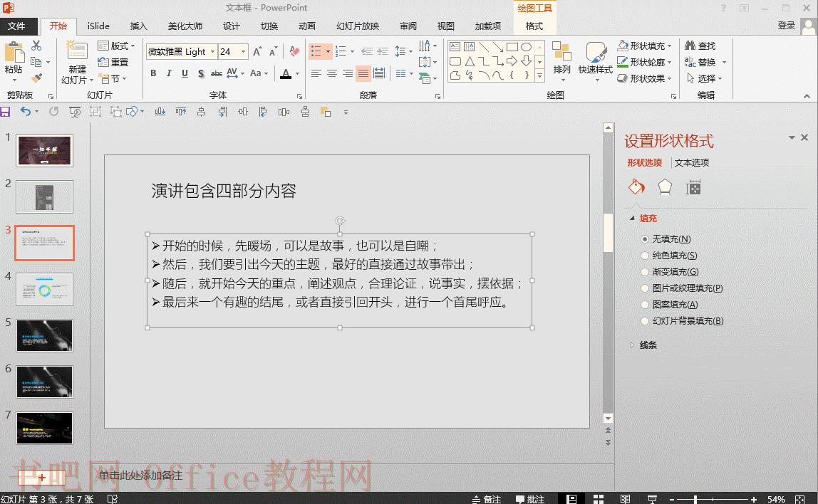Click the Arrange (排列) button
The height and width of the screenshot is (504, 818).
point(562,61)
